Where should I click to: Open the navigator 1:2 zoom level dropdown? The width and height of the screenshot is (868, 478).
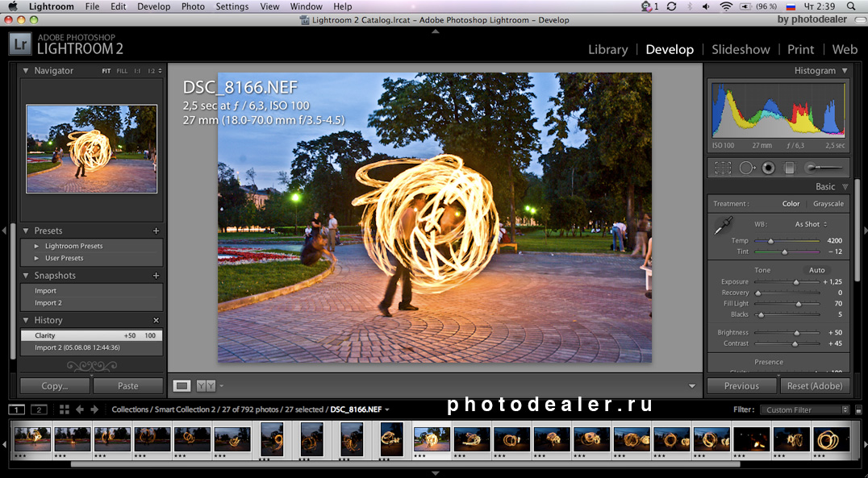tap(154, 72)
